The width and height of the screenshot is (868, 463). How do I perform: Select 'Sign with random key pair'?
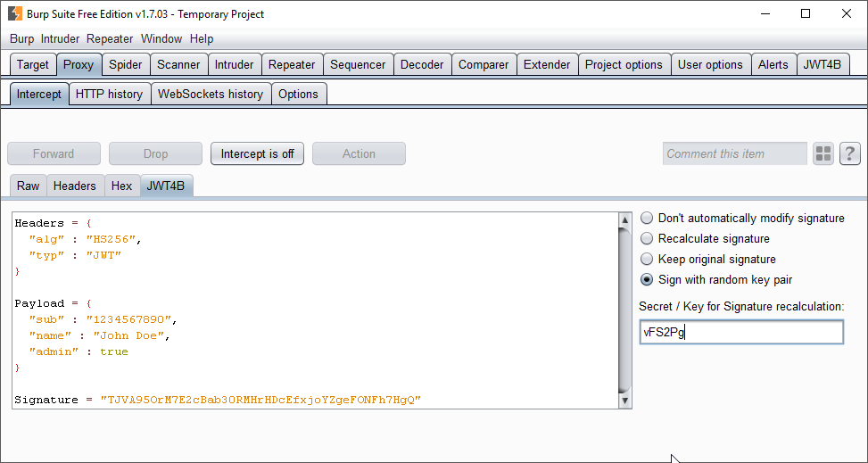(x=715, y=280)
